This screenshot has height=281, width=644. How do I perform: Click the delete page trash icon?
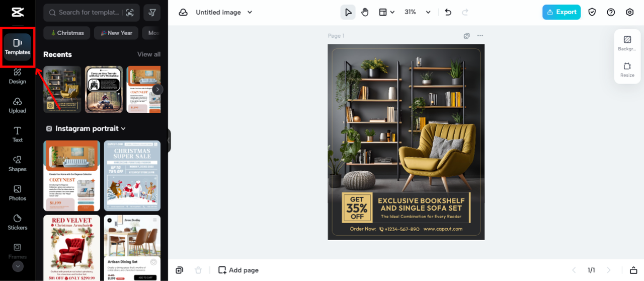pyautogui.click(x=198, y=270)
